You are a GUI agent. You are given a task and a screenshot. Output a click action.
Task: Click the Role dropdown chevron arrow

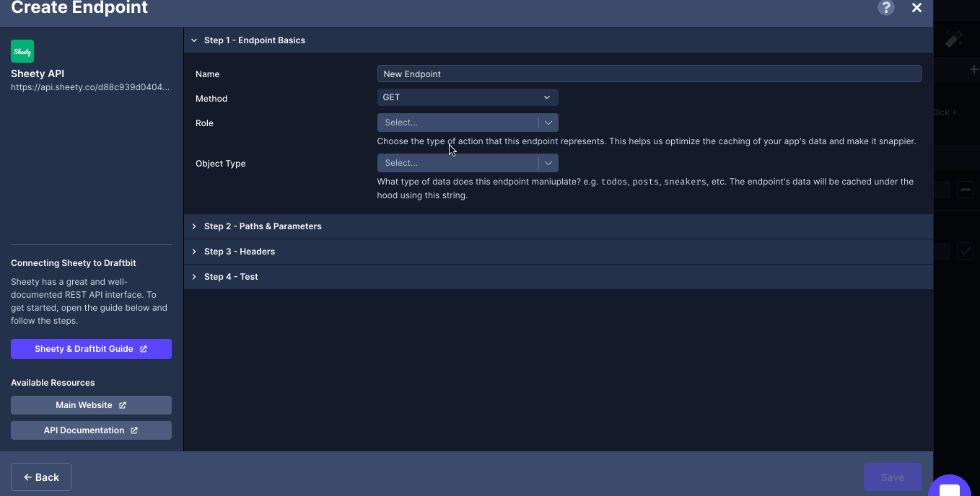(548, 123)
